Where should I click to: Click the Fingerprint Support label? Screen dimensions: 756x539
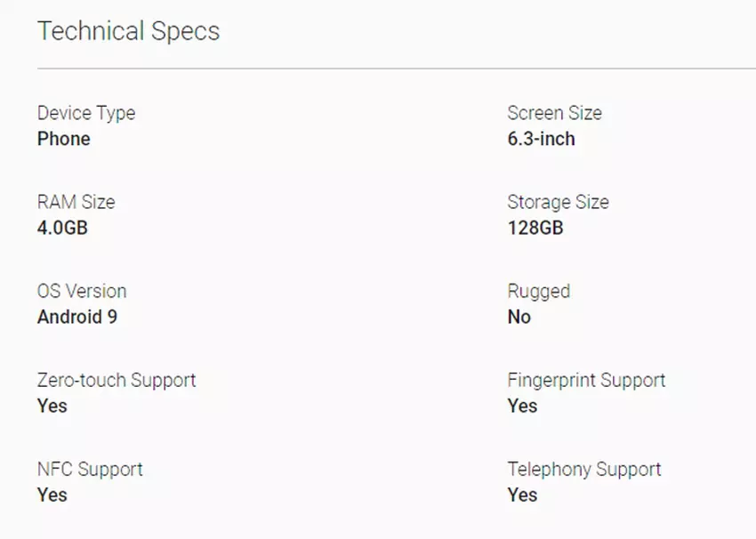pos(586,380)
